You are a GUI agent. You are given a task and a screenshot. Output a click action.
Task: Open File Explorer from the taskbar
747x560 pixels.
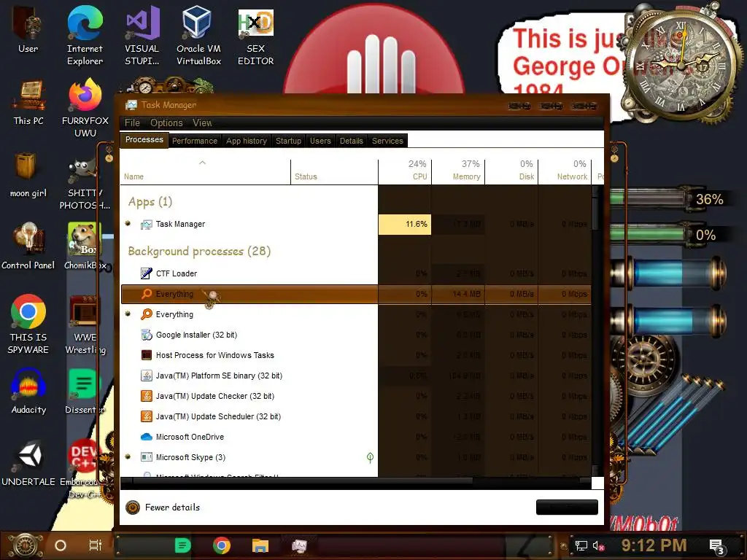260,545
